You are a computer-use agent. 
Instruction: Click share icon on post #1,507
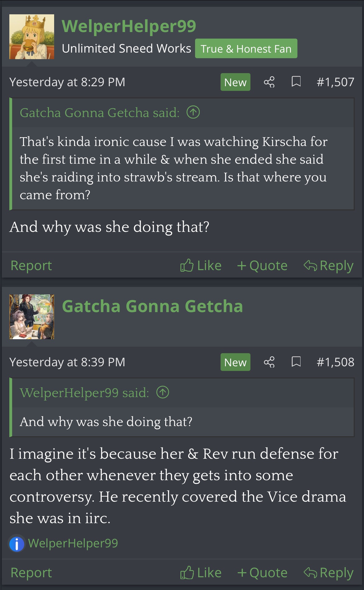pyautogui.click(x=269, y=82)
